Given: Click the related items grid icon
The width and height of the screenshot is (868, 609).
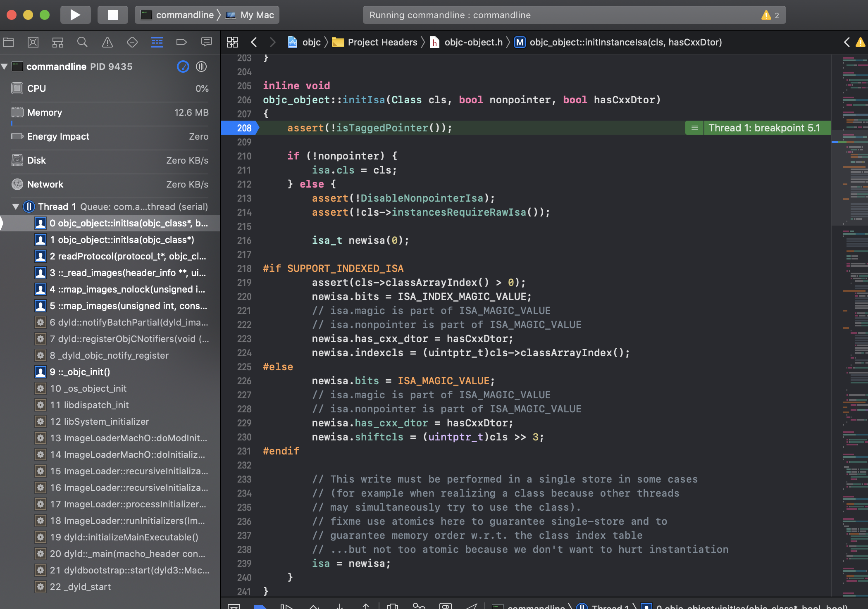Looking at the screenshot, I should [x=232, y=42].
